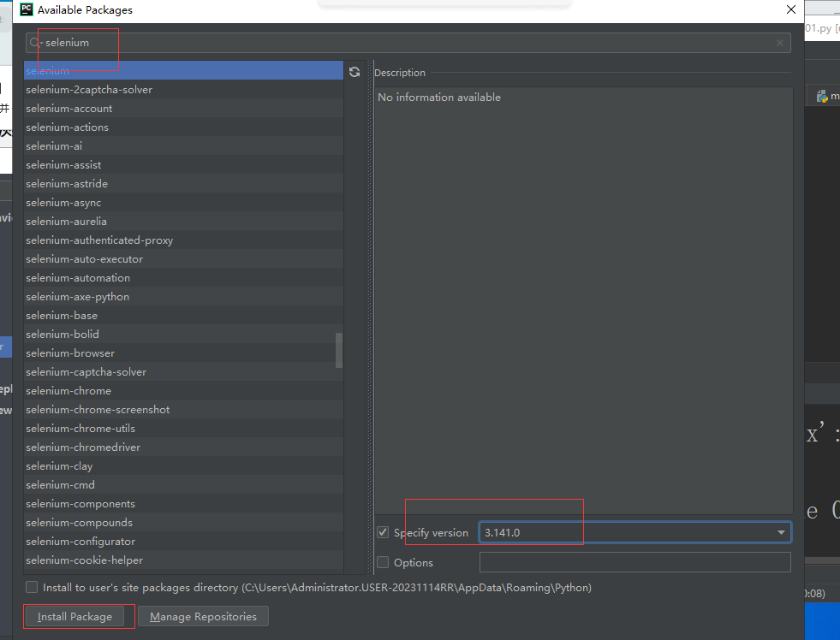Viewport: 840px width, 640px height.
Task: Click the Options text input field
Action: click(634, 562)
